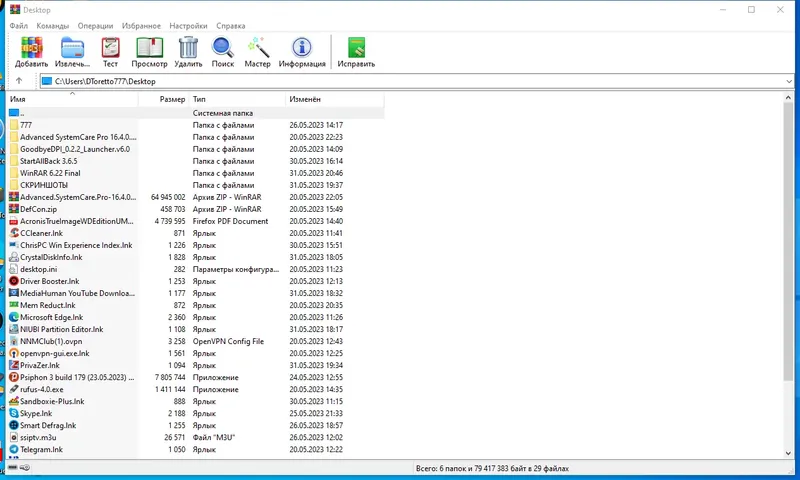Viewport: 800px width, 480px height.
Task: Select the parent folder ".." row
Action: point(196,113)
